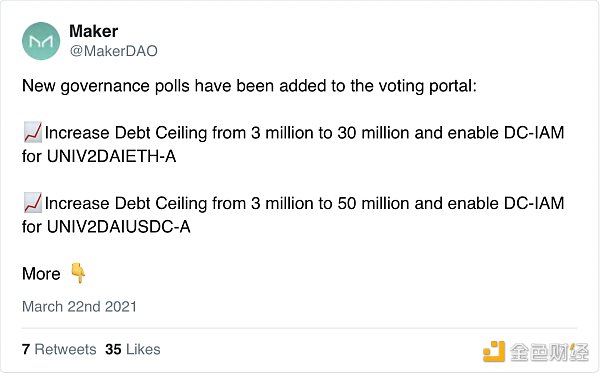This screenshot has width=600, height=373.
Task: Click the 'More' text line
Action: (41, 274)
